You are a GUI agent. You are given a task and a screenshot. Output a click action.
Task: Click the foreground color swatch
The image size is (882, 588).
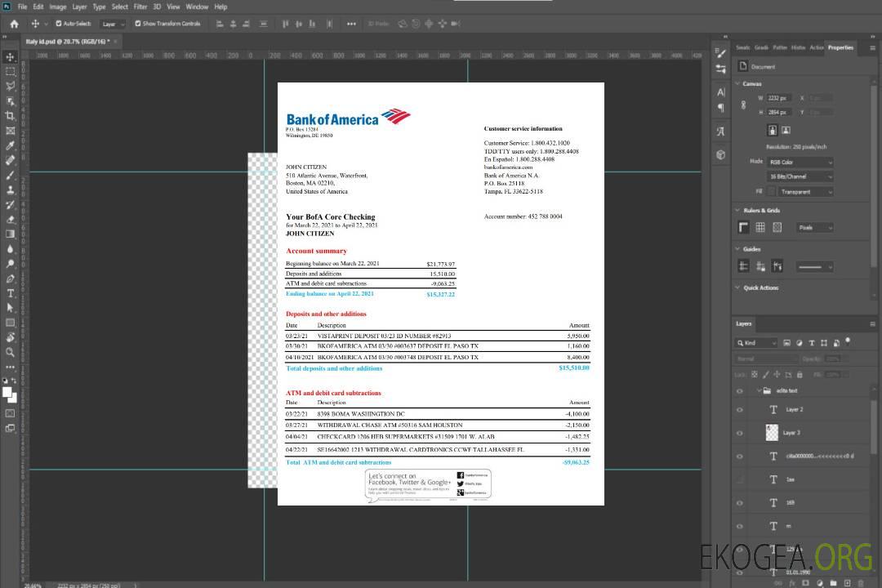(7, 393)
